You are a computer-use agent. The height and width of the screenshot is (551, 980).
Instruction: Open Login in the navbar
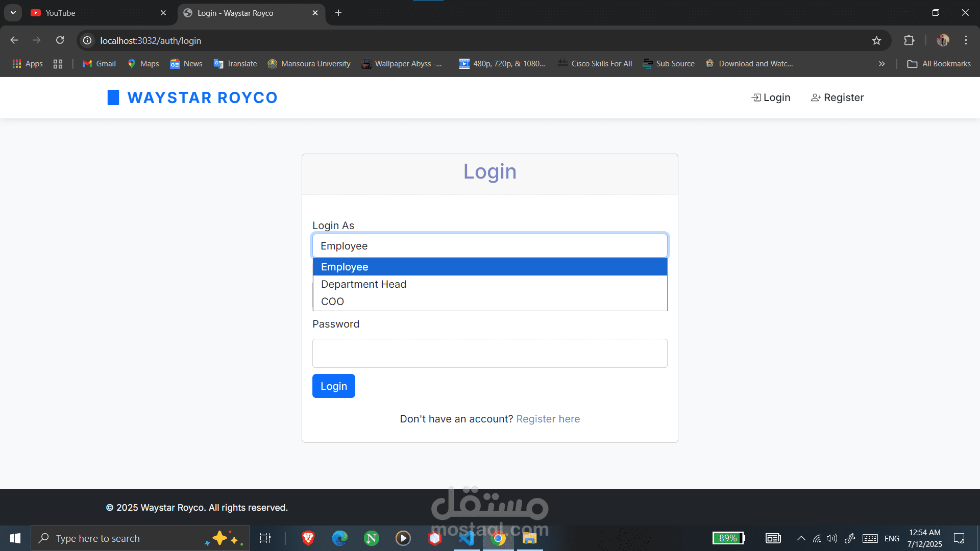pos(771,97)
